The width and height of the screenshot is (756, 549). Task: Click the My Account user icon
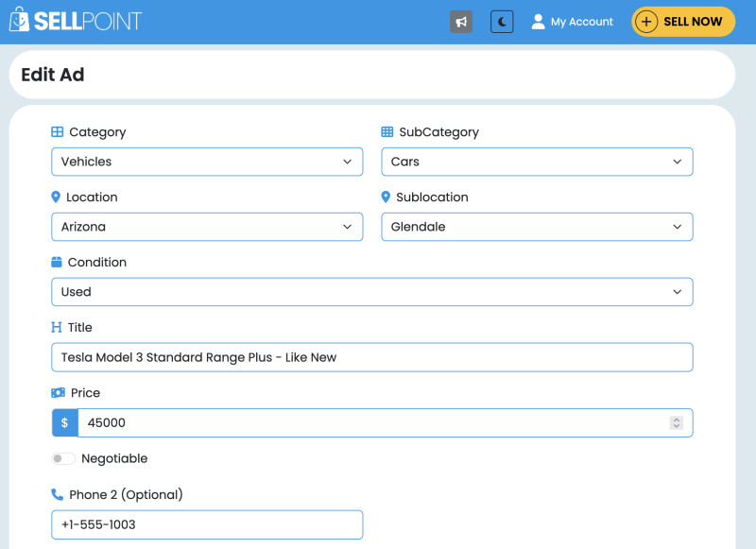click(x=538, y=22)
